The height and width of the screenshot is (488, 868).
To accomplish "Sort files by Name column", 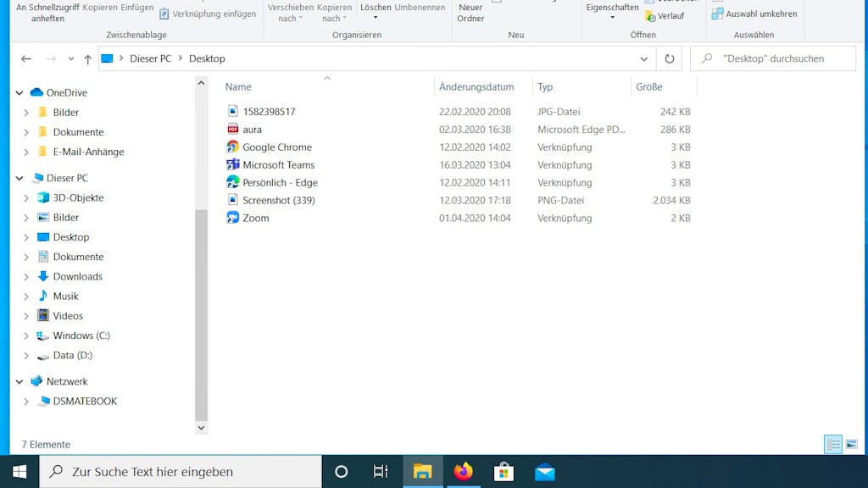I will (x=238, y=87).
